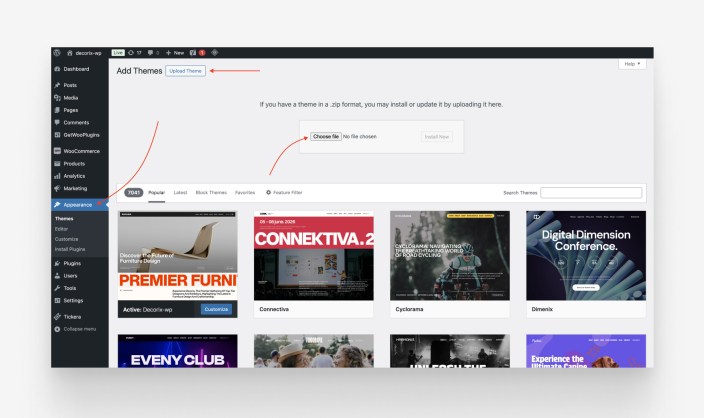Click the Marketing megaphone icon
This screenshot has width=704, height=418.
pyautogui.click(x=57, y=189)
